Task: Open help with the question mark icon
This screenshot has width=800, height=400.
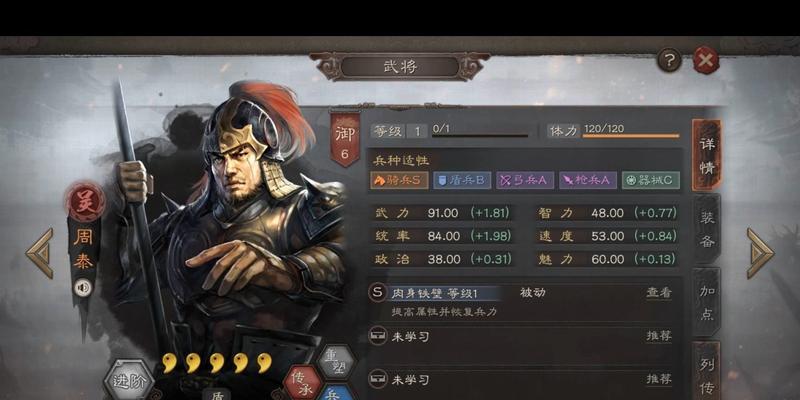Action: click(669, 61)
